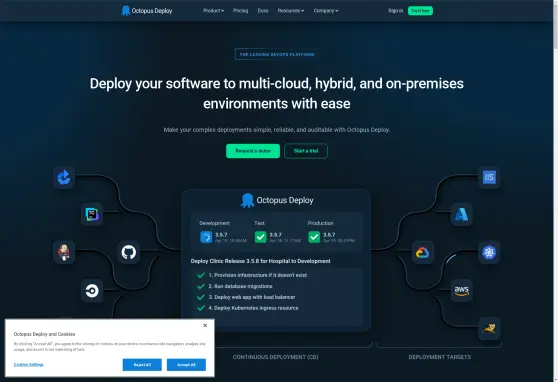Click the Kubernetes wheel icon
The image size is (558, 382).
[x=489, y=252]
